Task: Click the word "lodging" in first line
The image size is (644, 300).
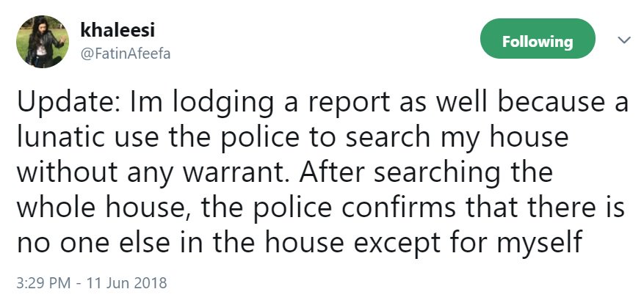Action: click(222, 103)
